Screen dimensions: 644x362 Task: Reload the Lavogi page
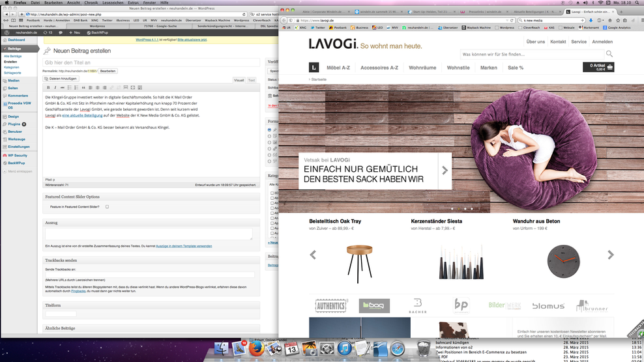point(512,20)
